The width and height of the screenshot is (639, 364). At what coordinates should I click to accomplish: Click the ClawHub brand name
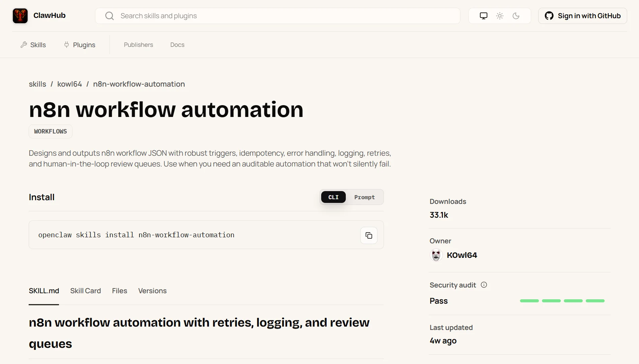tap(50, 16)
